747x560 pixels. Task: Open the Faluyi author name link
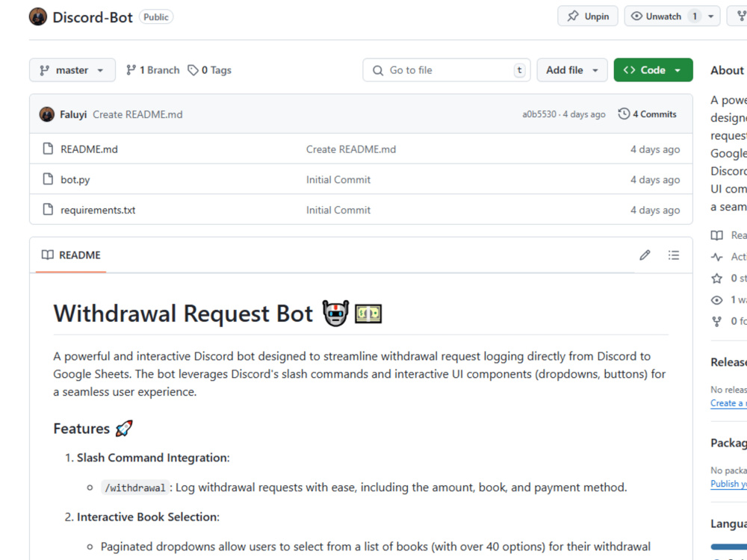pyautogui.click(x=73, y=114)
